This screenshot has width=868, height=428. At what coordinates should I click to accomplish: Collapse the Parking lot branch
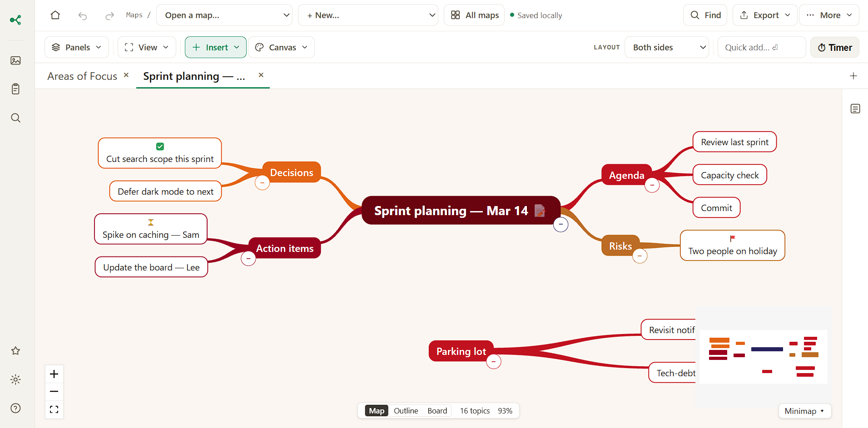pyautogui.click(x=494, y=361)
